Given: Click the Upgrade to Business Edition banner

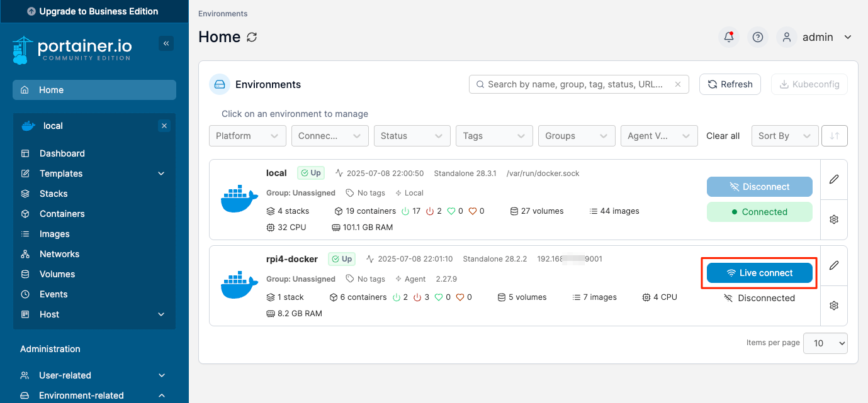Looking at the screenshot, I should point(94,11).
